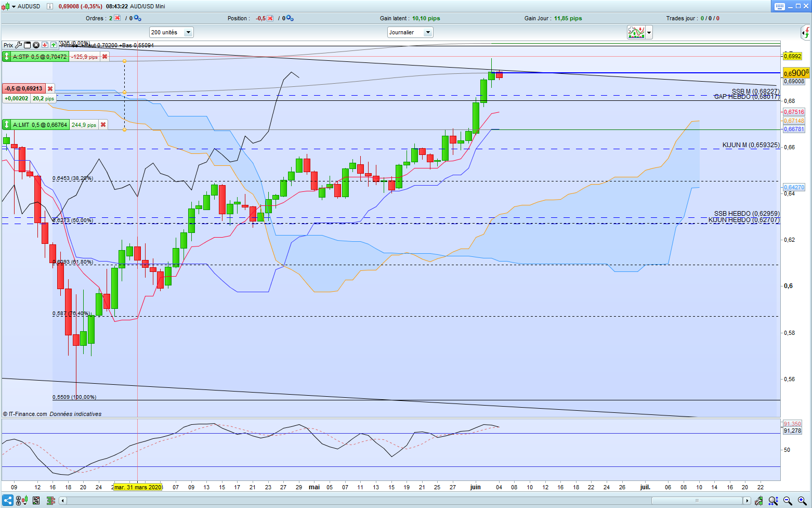Image resolution: width=812 pixels, height=508 pixels.
Task: Open the orders settings gear icon
Action: tap(137, 18)
